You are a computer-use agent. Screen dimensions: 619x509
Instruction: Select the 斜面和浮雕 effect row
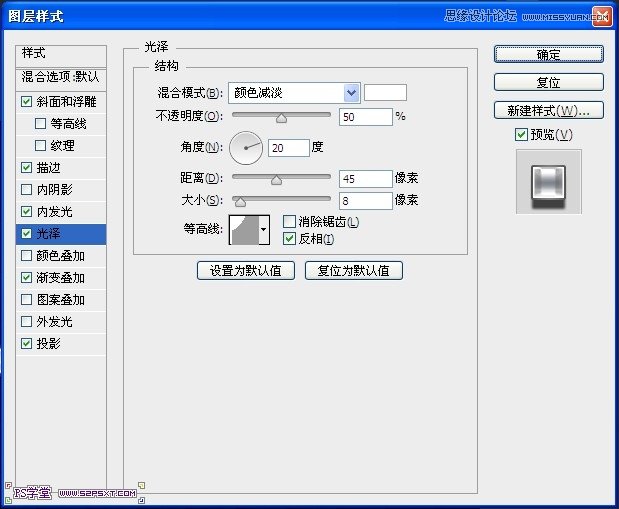[61, 102]
